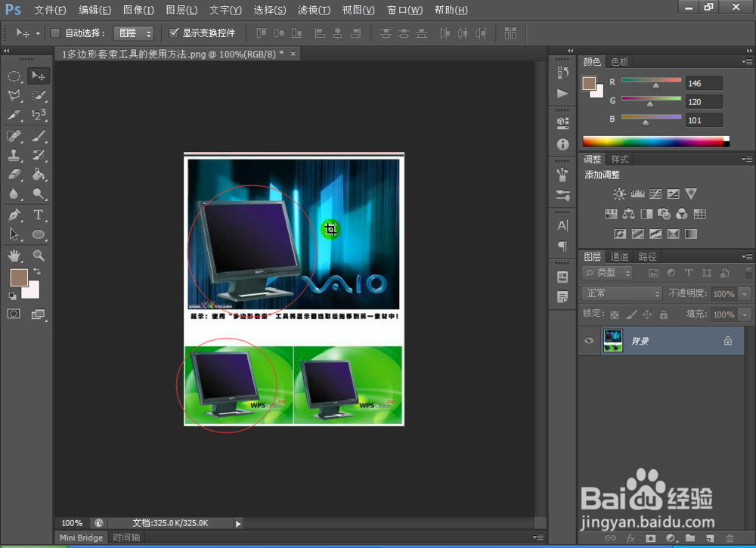Select the Eraser tool

(x=14, y=175)
